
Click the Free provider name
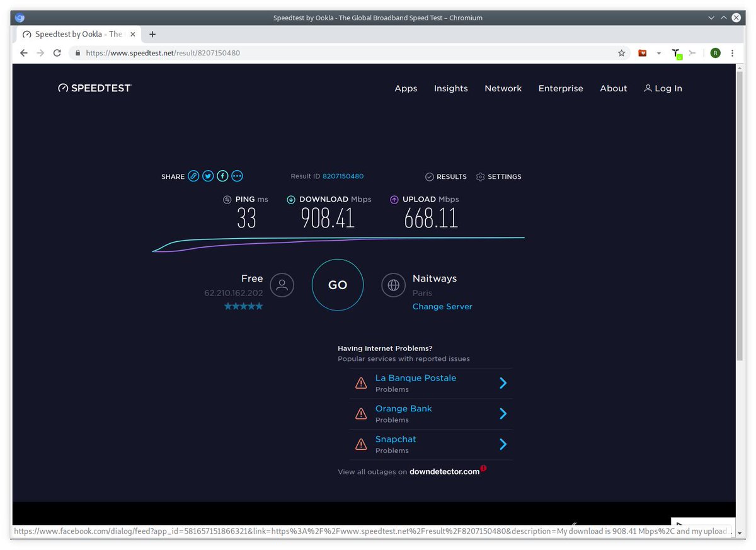pyautogui.click(x=252, y=278)
